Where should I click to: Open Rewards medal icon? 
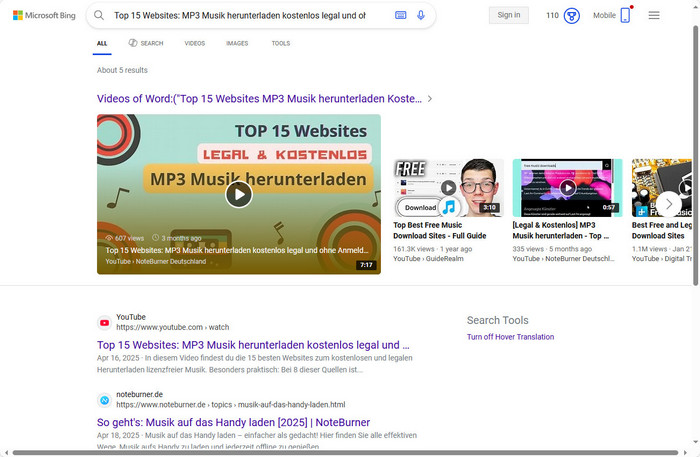tap(571, 16)
